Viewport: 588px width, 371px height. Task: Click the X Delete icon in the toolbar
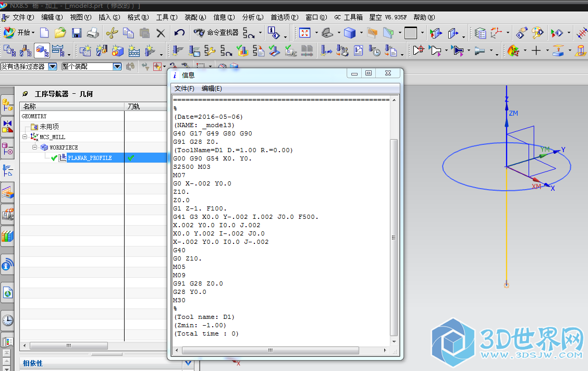161,33
